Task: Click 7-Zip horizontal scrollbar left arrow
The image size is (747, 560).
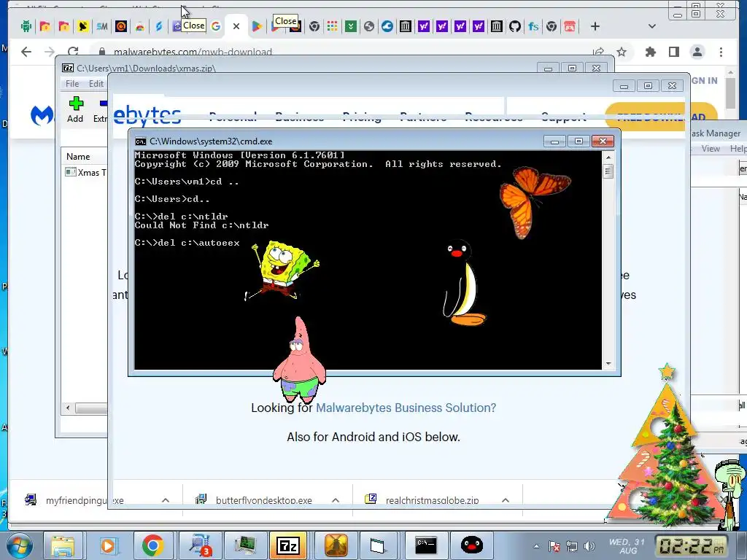Action: pos(68,408)
